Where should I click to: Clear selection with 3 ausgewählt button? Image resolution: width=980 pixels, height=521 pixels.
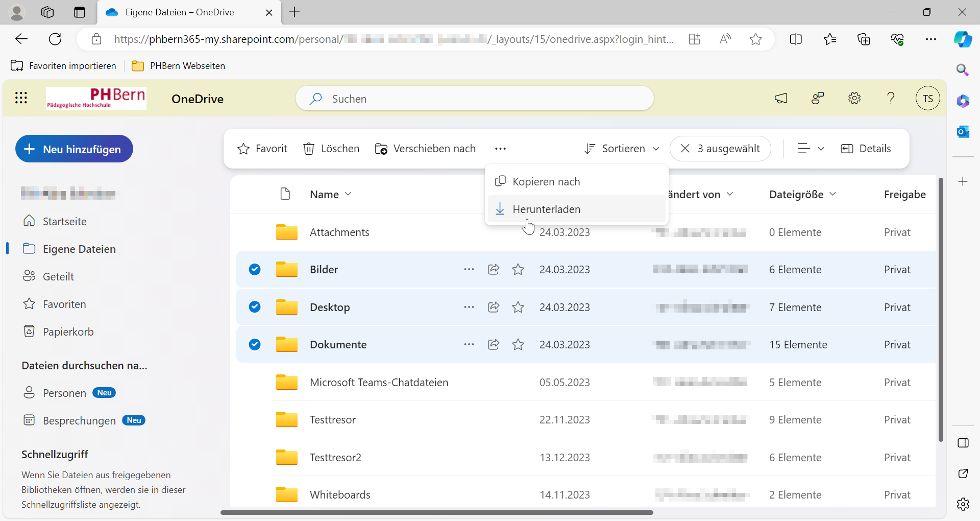click(x=720, y=149)
